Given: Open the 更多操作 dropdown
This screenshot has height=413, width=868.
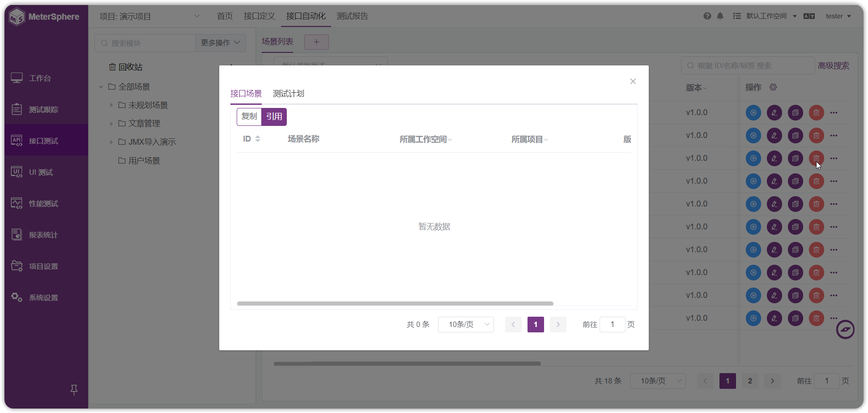Looking at the screenshot, I should coord(221,43).
